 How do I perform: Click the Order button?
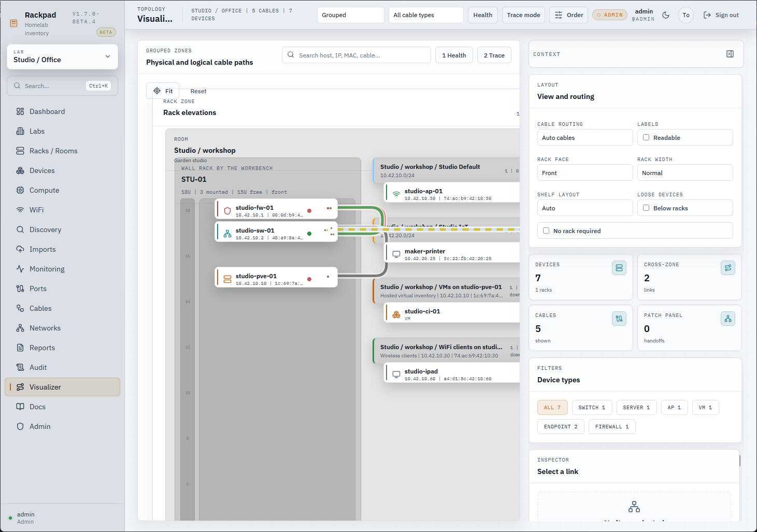click(x=568, y=15)
